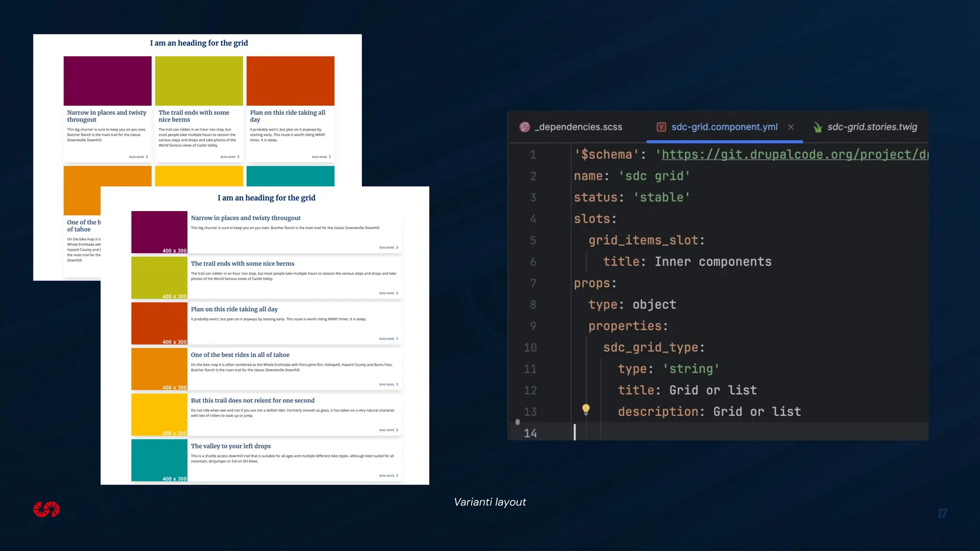Click the purple 400 x 300 list thumbnail
This screenshot has height=551, width=980.
(x=159, y=232)
